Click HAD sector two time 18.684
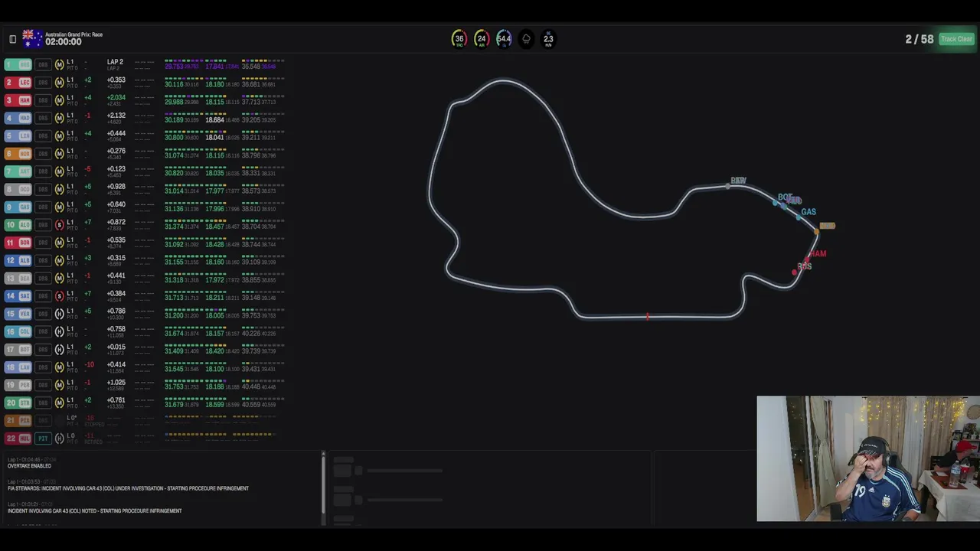The width and height of the screenshot is (980, 551). 214,120
